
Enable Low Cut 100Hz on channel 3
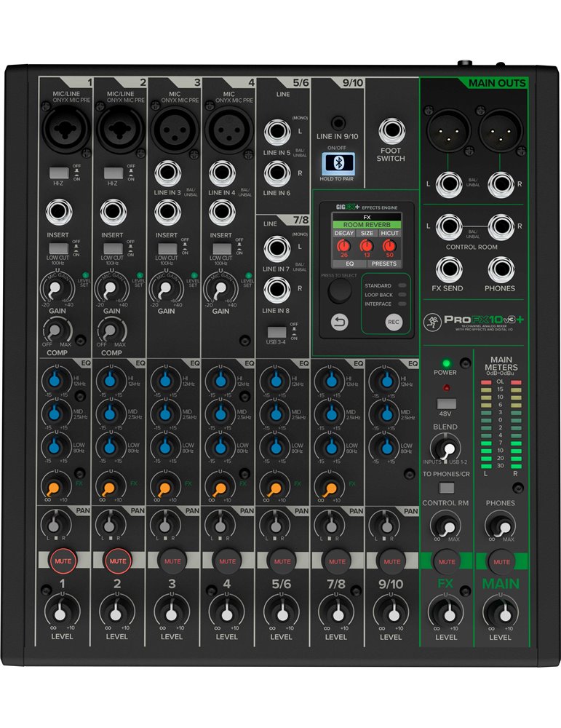click(167, 248)
